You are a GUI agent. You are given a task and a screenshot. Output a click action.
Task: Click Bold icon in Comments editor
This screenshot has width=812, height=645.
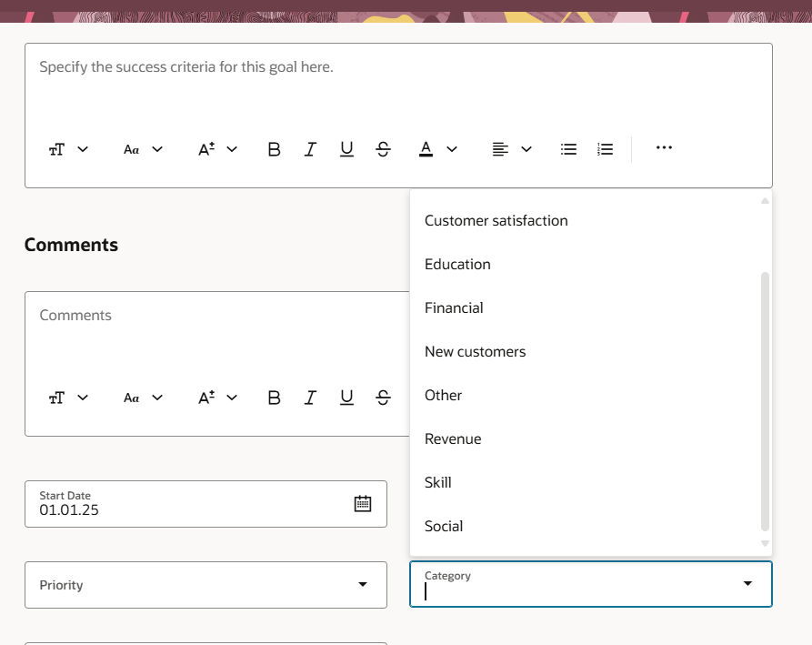point(274,398)
